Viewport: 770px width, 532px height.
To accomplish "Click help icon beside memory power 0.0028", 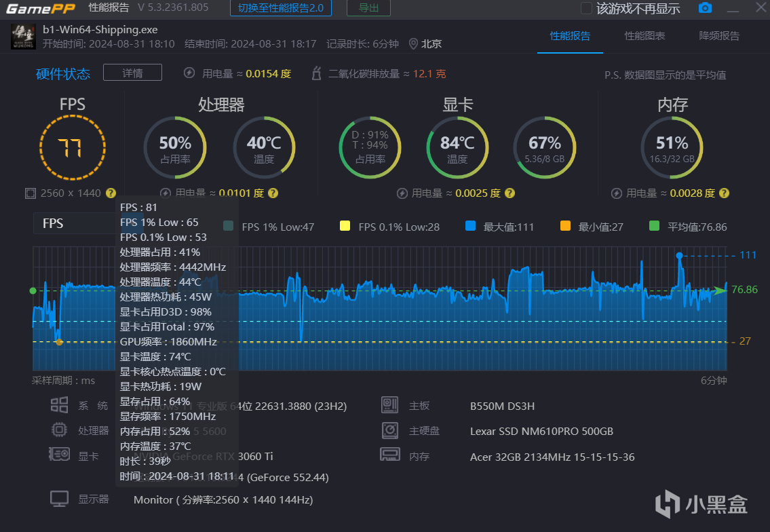I will [x=724, y=193].
